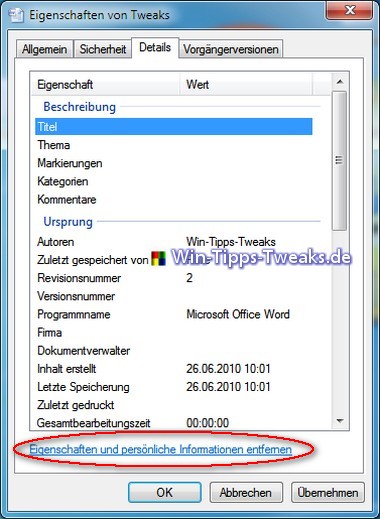Open the Vorgängerversionen tab
The width and height of the screenshot is (380, 519).
click(x=231, y=49)
